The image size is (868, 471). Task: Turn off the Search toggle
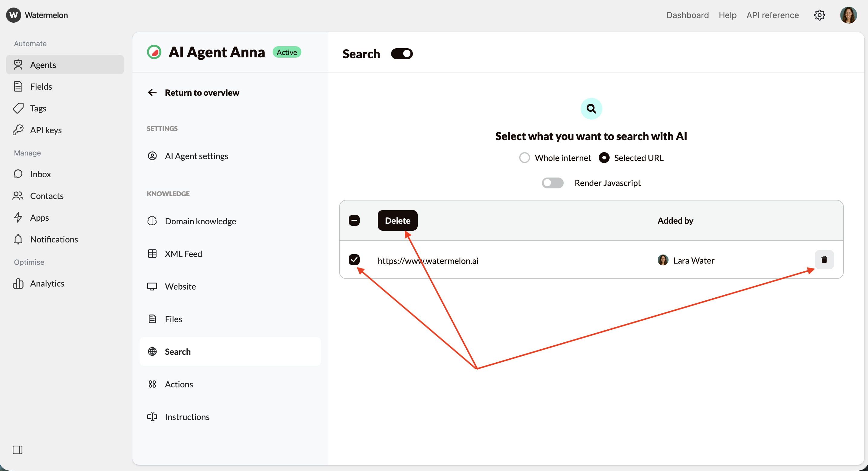point(402,54)
